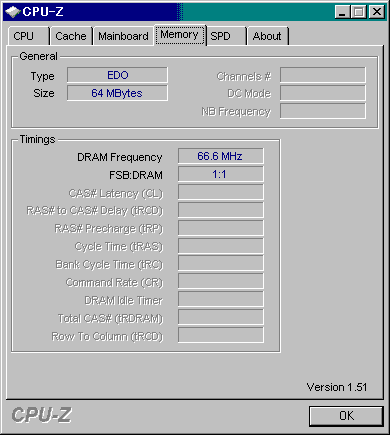Click the Timings group label
This screenshot has width=390, height=435.
pyautogui.click(x=37, y=139)
